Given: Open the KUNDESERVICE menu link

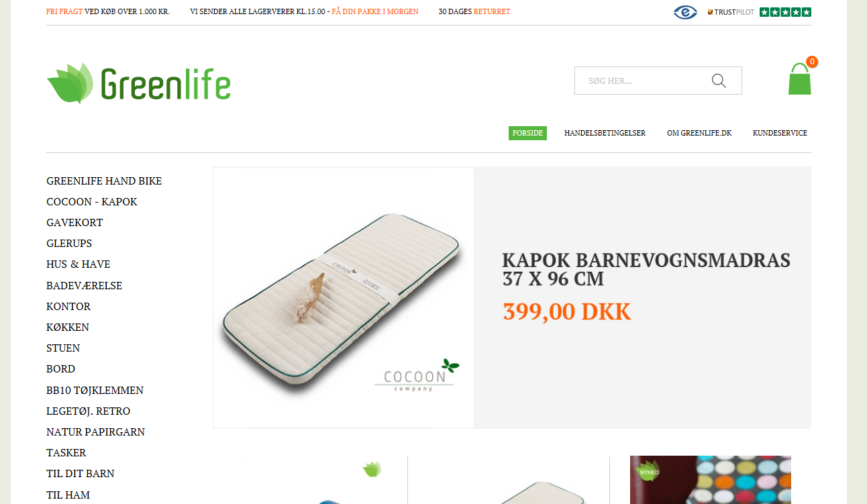Looking at the screenshot, I should tap(780, 133).
